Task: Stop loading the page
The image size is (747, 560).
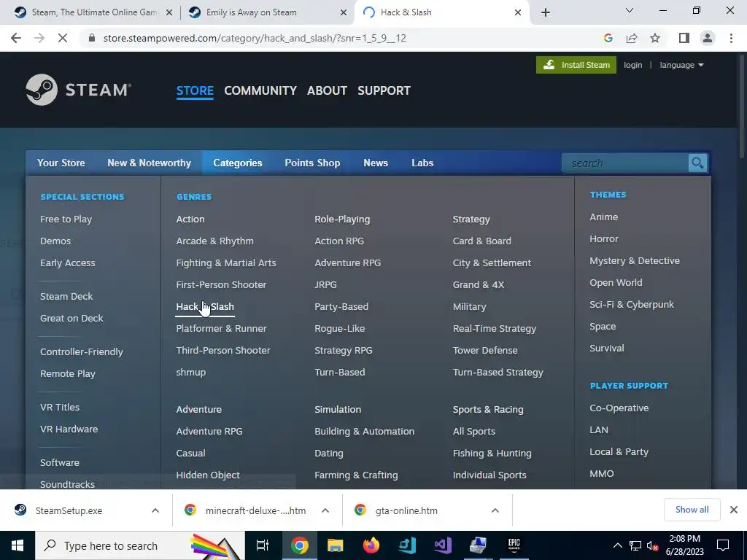Action: coord(63,38)
